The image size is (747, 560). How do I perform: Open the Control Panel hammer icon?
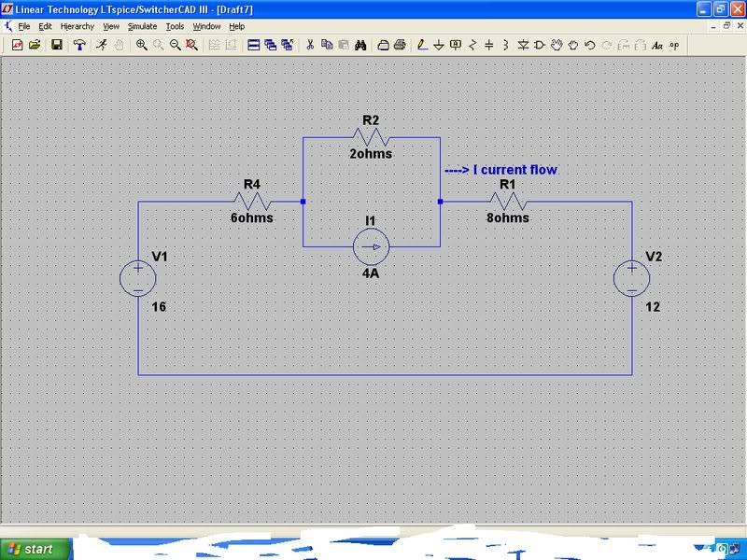click(79, 45)
